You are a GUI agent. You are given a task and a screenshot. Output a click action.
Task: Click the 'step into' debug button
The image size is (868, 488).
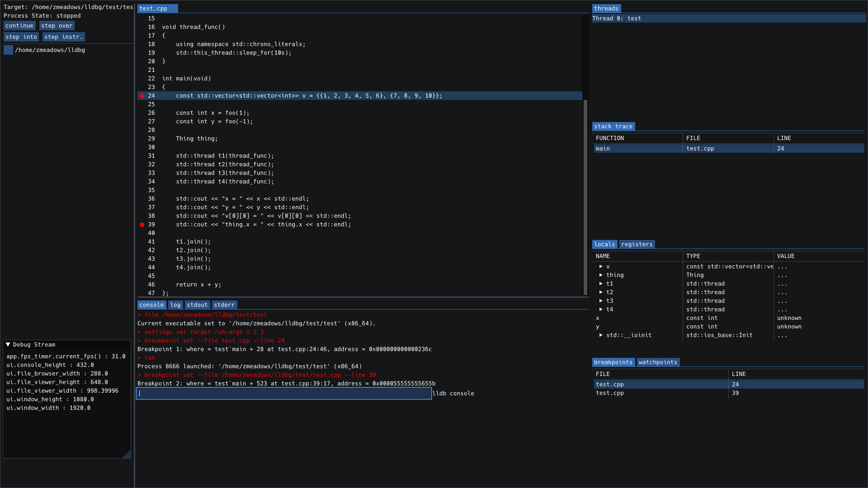tap(21, 36)
